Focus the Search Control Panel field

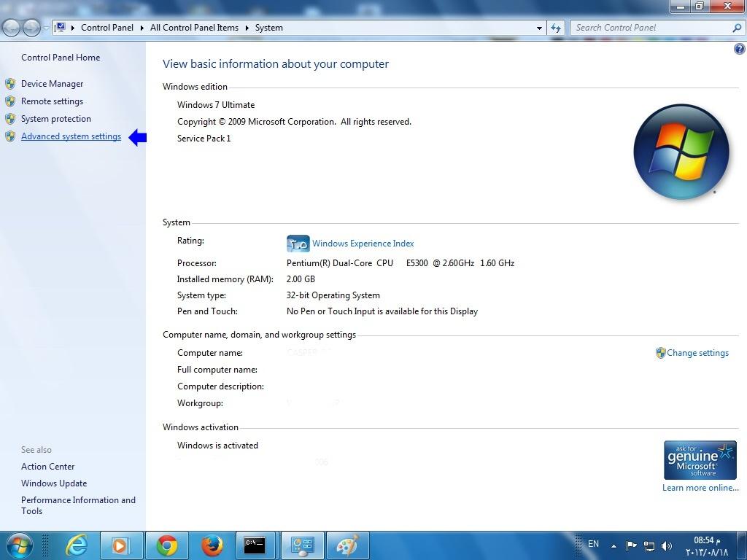click(651, 28)
